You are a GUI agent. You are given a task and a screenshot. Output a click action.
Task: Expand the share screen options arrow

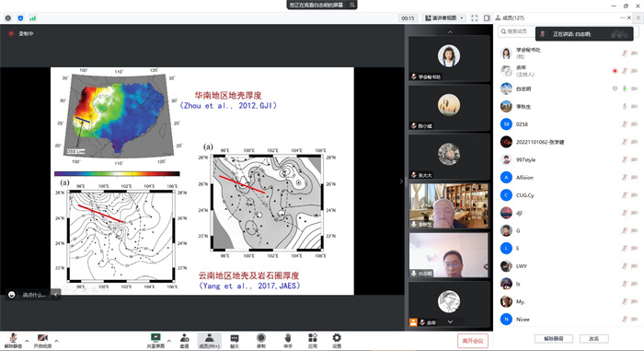(x=168, y=341)
